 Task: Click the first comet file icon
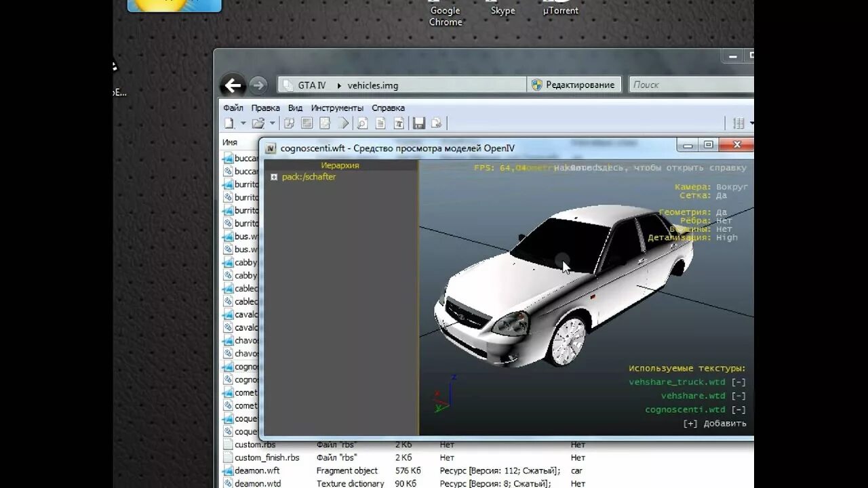click(228, 392)
